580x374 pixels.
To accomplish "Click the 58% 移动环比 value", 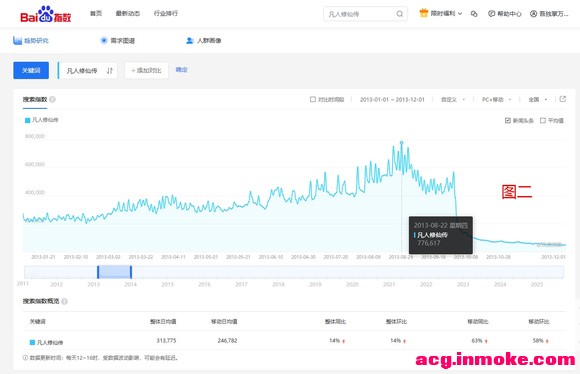I will point(538,340).
